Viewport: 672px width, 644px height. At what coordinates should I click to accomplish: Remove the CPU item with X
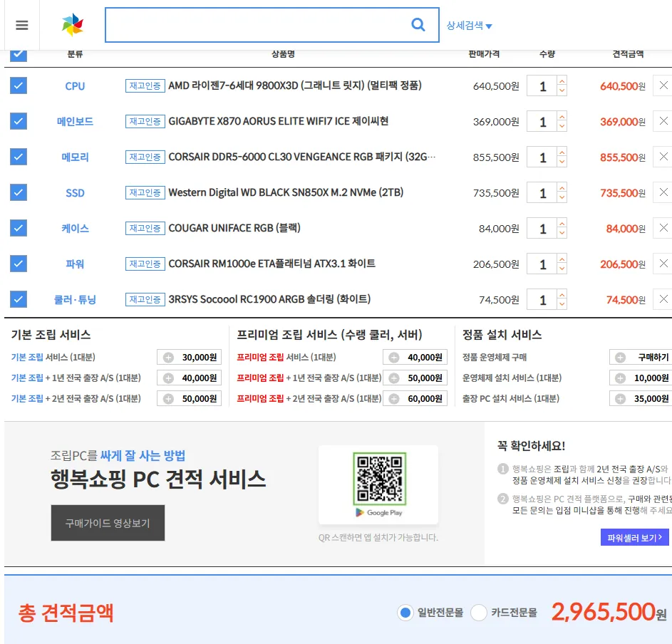coord(663,85)
